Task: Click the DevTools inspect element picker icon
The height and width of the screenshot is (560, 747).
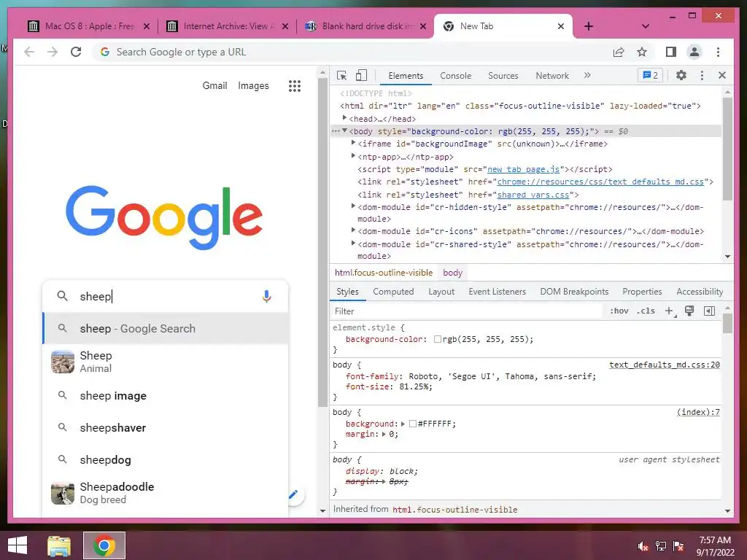Action: (x=341, y=75)
